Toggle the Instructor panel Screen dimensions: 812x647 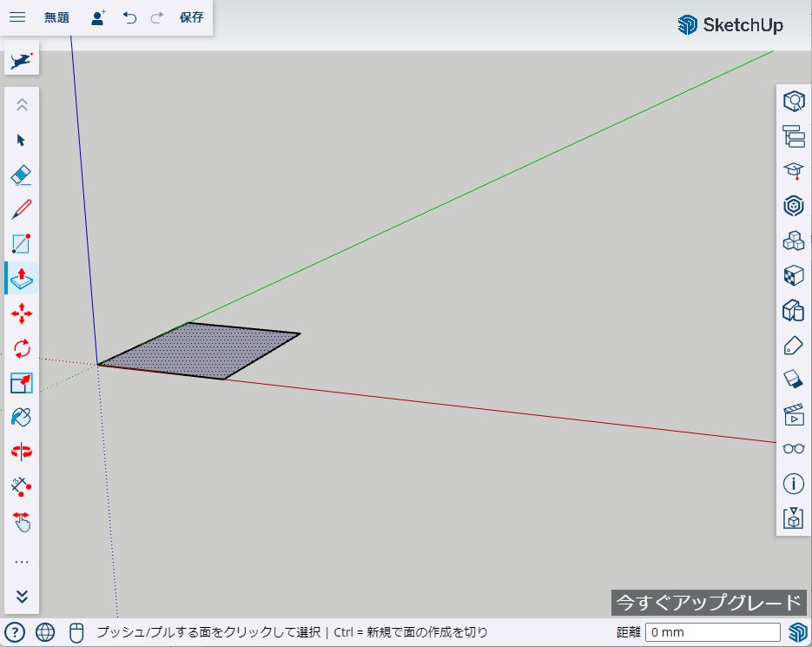[794, 171]
